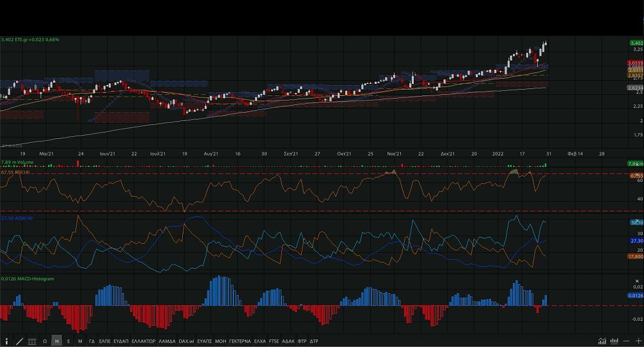Viewport: 644px width, 347px height.
Task: Open the MACD-Histogram indicator label
Action: tap(27, 278)
